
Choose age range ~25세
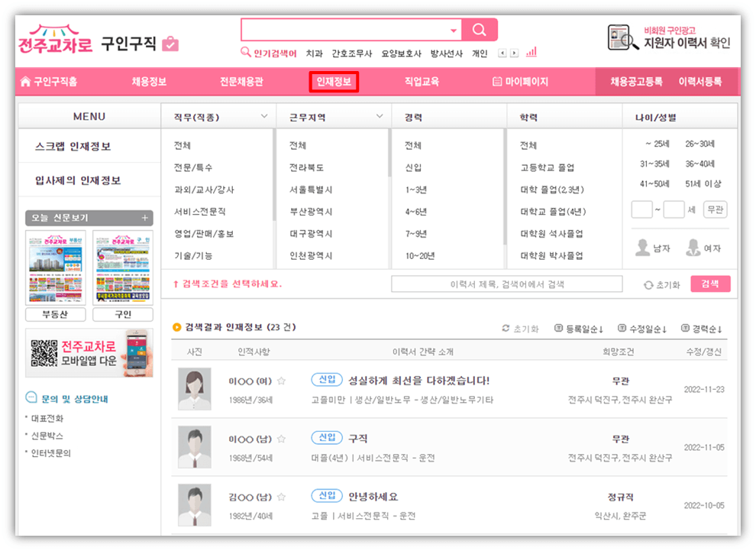[657, 144]
